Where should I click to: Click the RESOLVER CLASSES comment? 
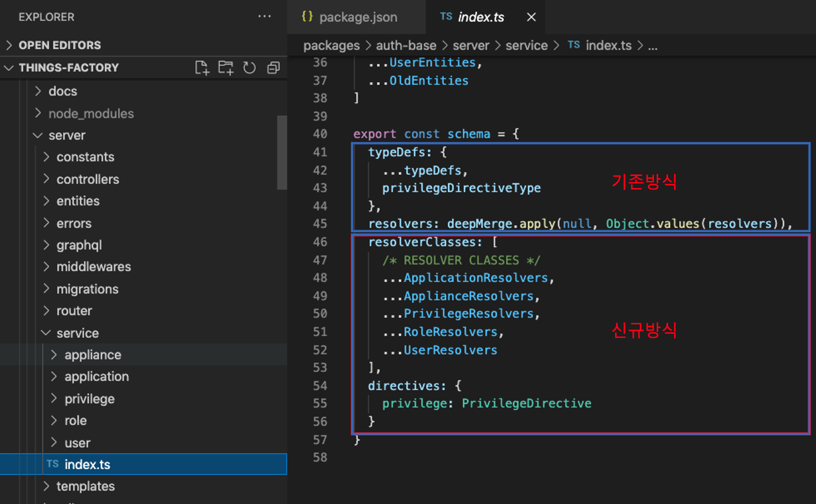tap(461, 260)
